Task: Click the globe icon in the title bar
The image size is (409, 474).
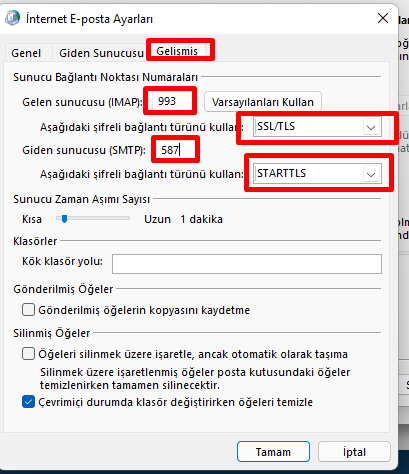Action: 13,18
